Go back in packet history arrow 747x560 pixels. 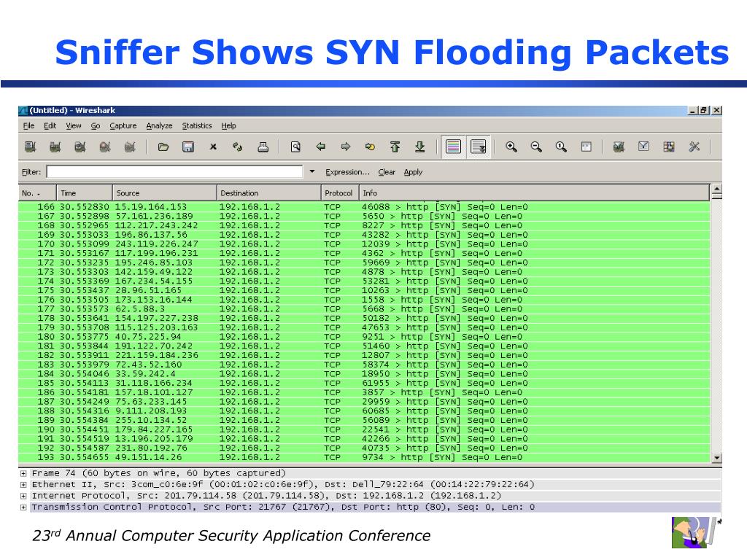pos(321,147)
